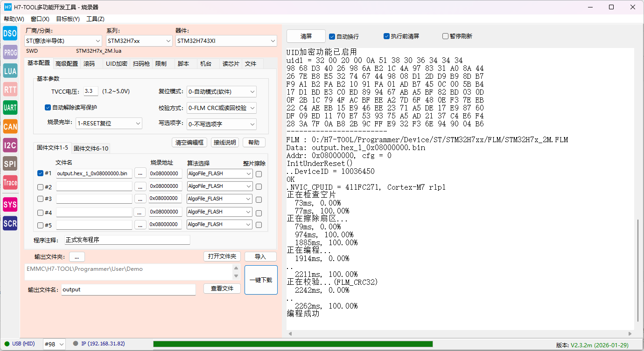The image size is (644, 351).
Task: Check 整片擦除 box for file #1
Action: 259,174
